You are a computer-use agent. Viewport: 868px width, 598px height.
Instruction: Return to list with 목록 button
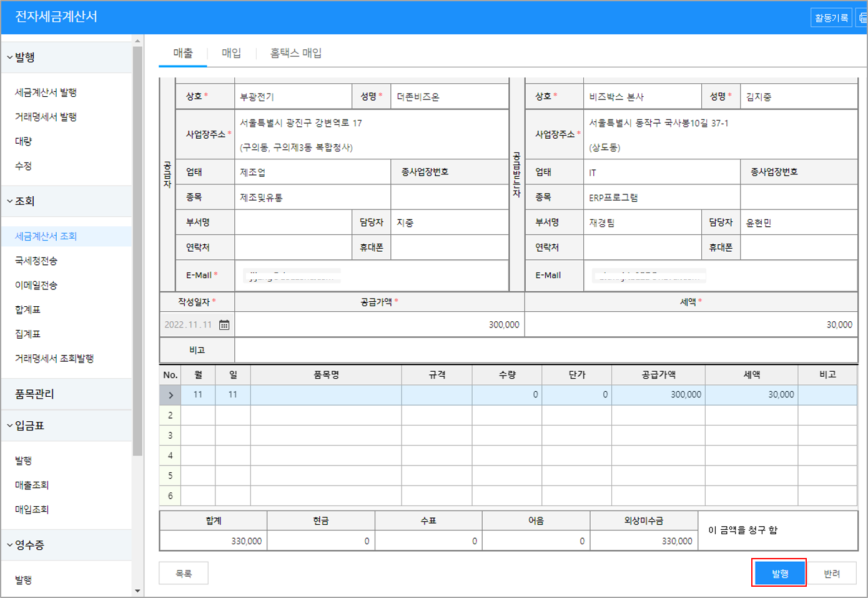184,574
